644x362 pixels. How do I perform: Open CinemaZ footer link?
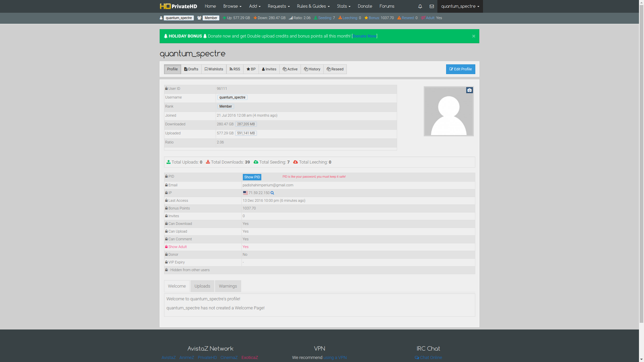click(229, 358)
